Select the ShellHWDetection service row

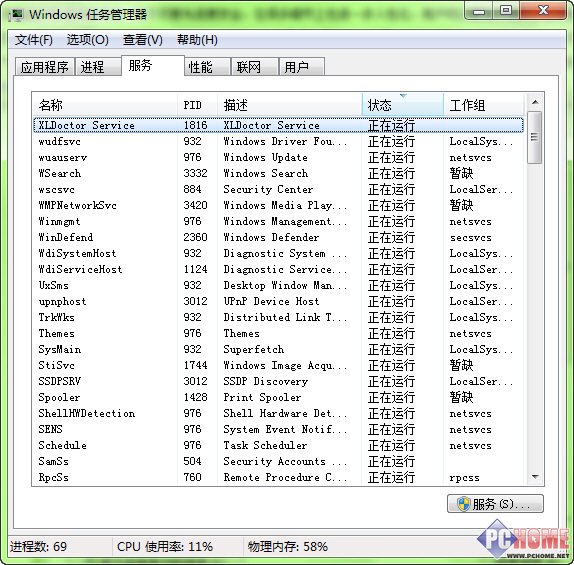click(x=278, y=413)
